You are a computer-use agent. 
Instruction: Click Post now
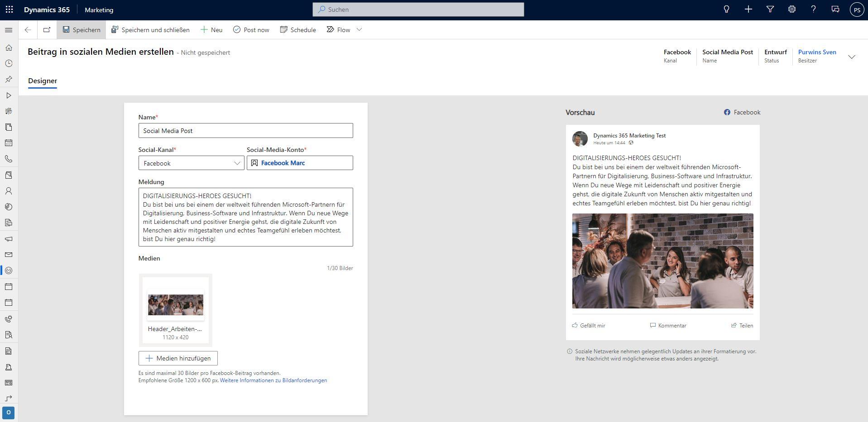click(x=251, y=30)
